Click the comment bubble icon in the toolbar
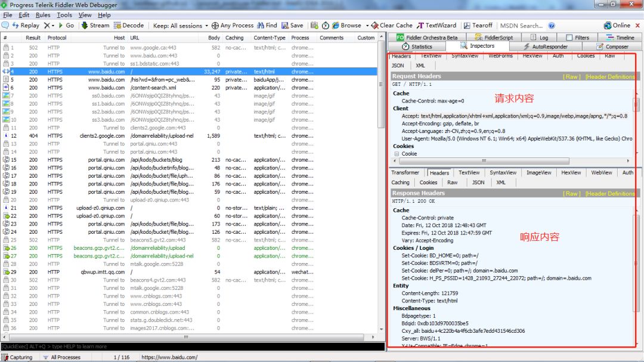The width and height of the screenshot is (644, 362). (x=5, y=26)
